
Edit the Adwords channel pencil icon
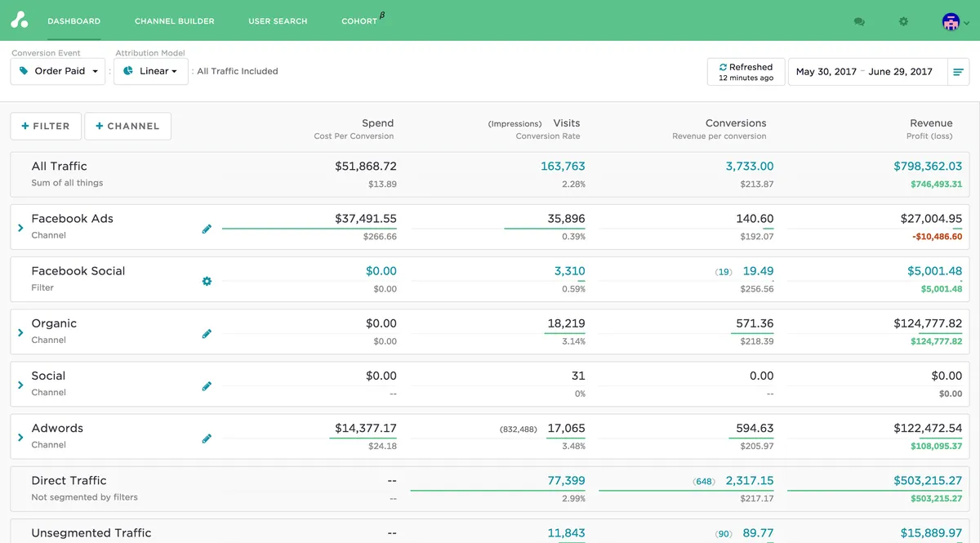coord(207,438)
